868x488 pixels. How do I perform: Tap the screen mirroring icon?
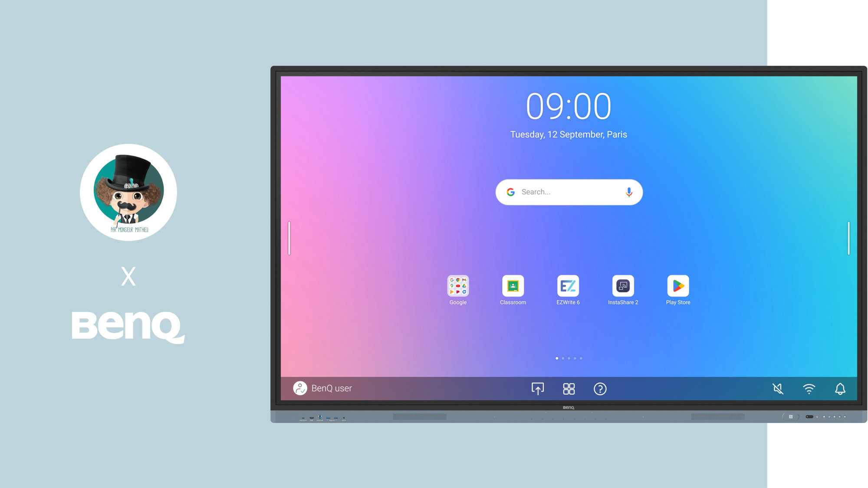point(537,389)
